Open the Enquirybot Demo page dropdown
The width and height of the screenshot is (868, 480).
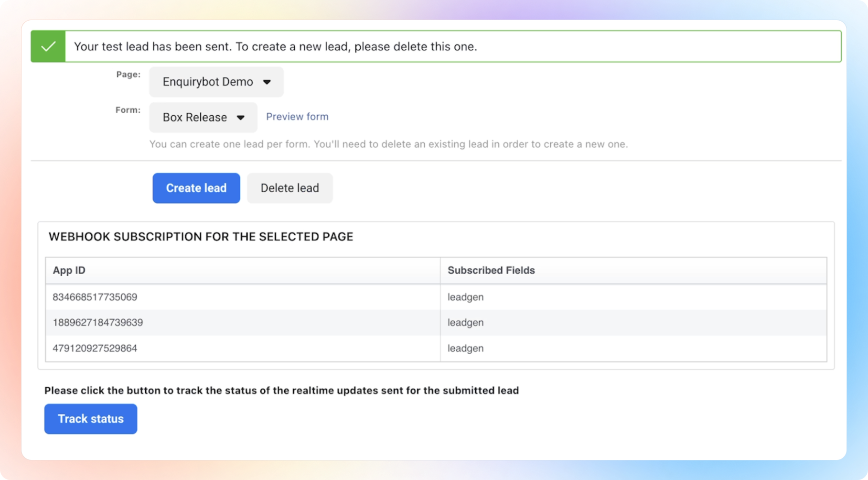pos(216,82)
